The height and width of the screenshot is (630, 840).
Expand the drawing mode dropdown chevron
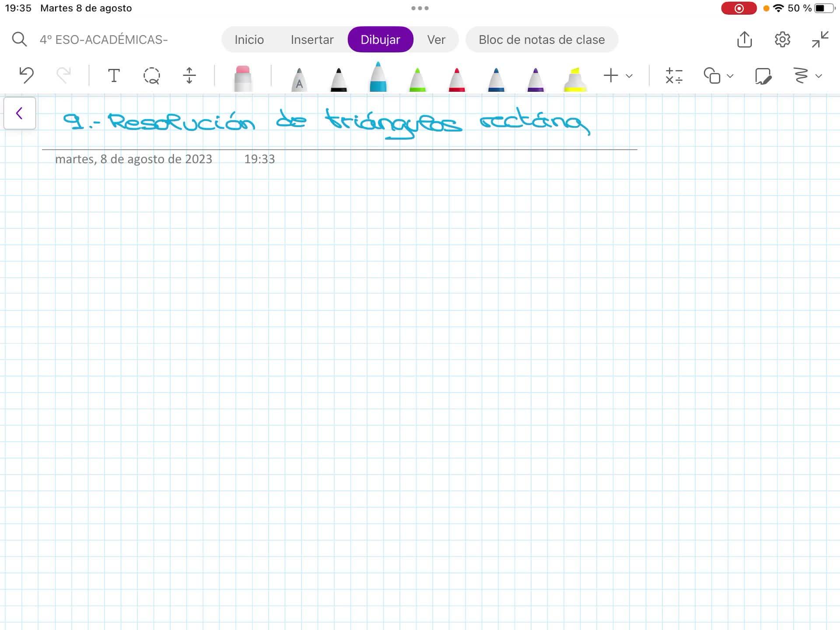819,76
